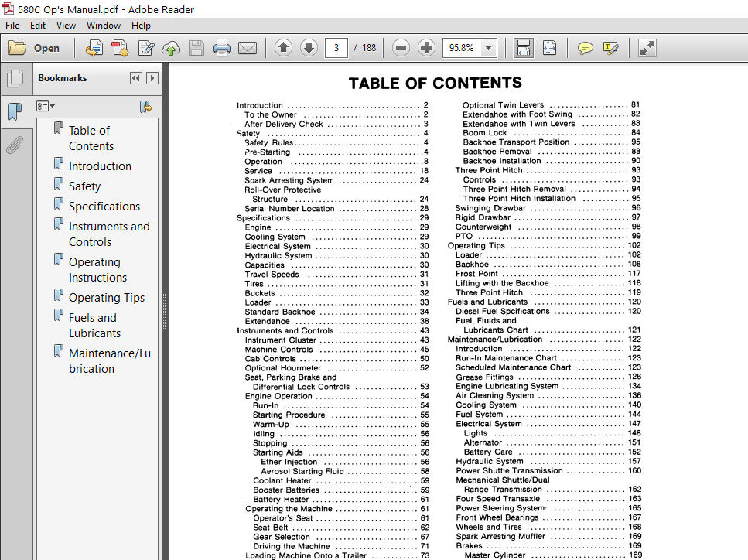748x560 pixels.
Task: Click 'Scheduled Maintenance Chart' entry
Action: 548,367
